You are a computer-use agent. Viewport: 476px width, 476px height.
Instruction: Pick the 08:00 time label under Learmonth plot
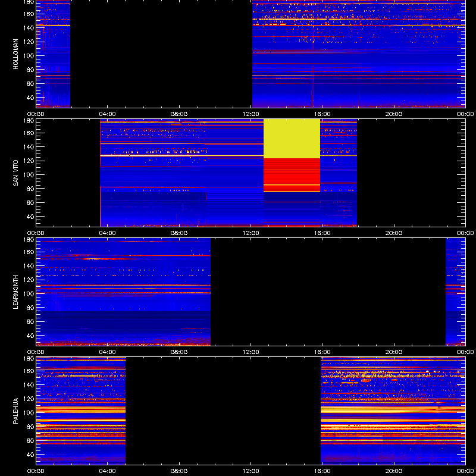[179, 352]
